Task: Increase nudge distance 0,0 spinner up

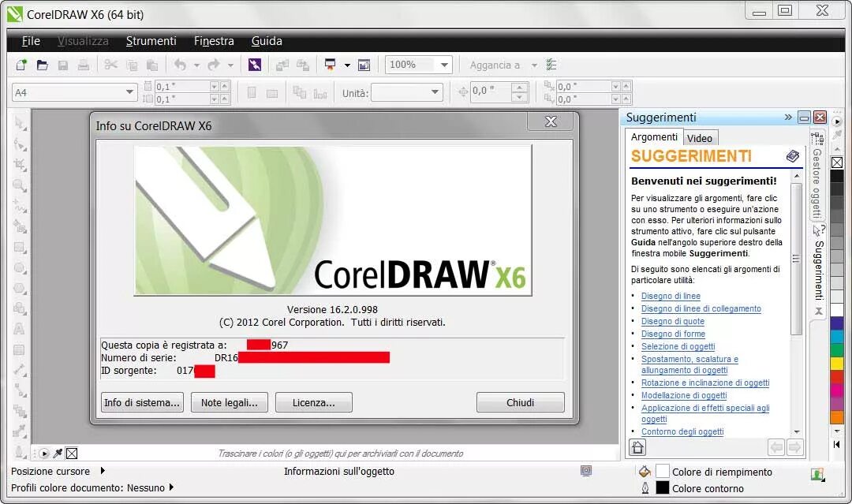Action: 519,87
